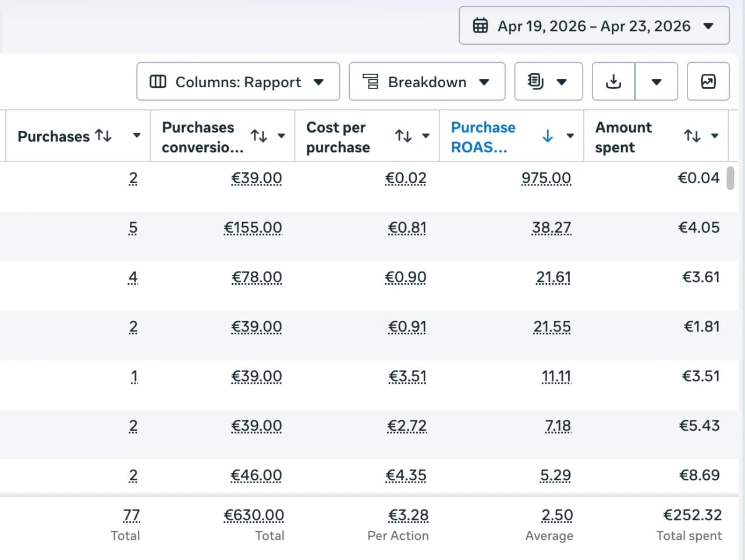The image size is (745, 560).
Task: Click purchases count 5
Action: [133, 227]
